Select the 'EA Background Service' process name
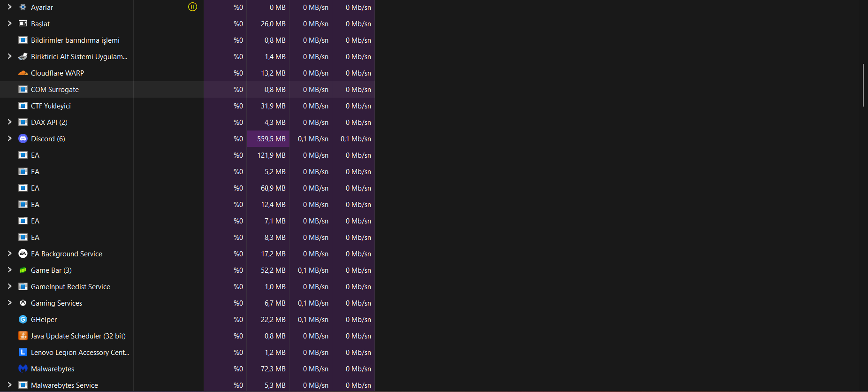The width and height of the screenshot is (868, 392). tap(67, 254)
